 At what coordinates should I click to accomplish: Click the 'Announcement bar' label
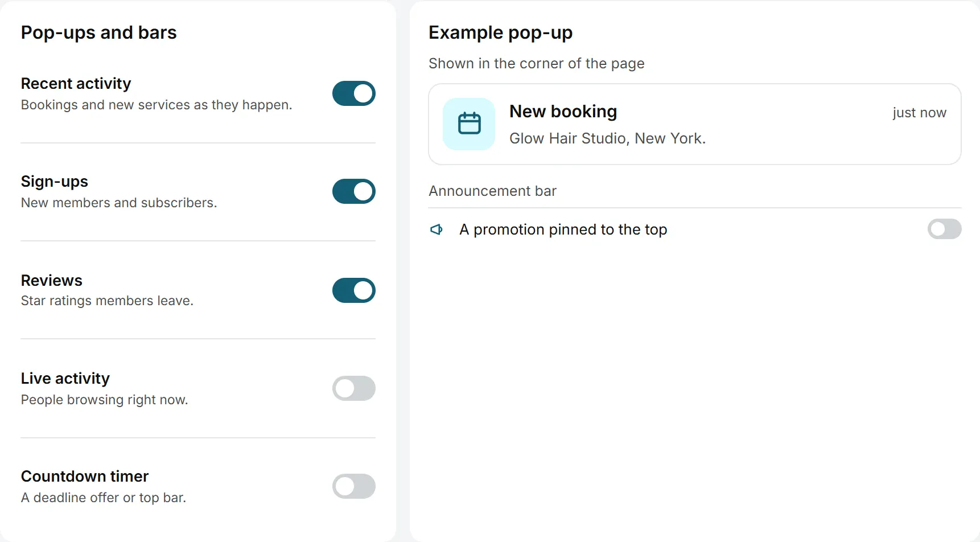click(x=493, y=191)
